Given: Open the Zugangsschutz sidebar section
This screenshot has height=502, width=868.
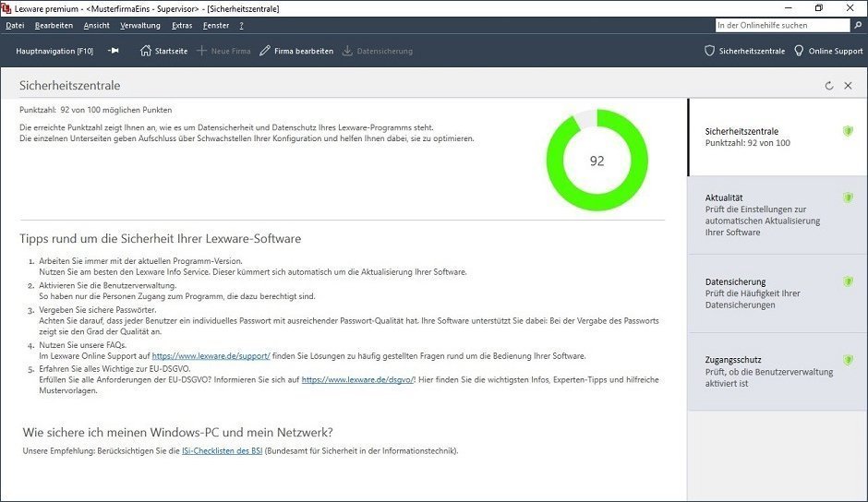Looking at the screenshot, I should [x=778, y=371].
